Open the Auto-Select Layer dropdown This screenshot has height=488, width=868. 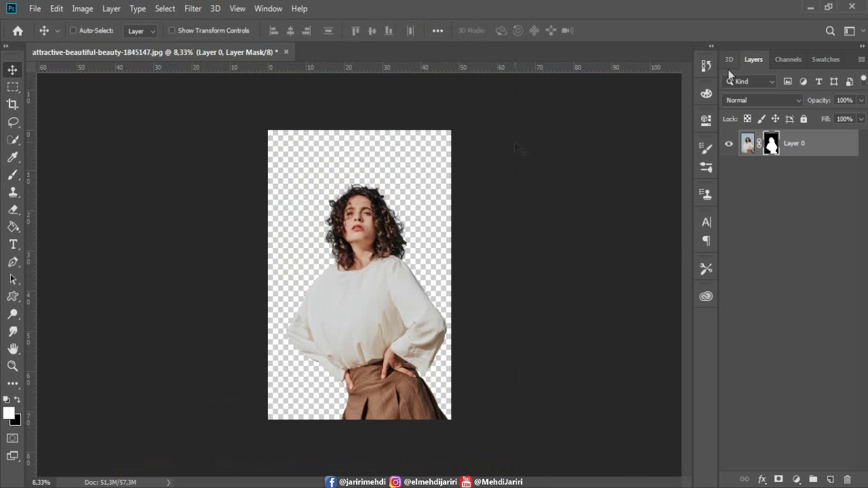tap(142, 31)
